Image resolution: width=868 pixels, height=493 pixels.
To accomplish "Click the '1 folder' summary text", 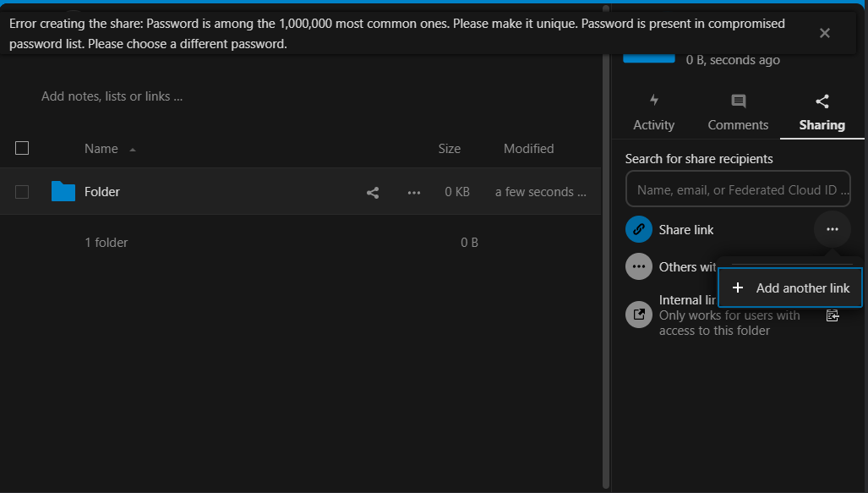I will tap(106, 243).
